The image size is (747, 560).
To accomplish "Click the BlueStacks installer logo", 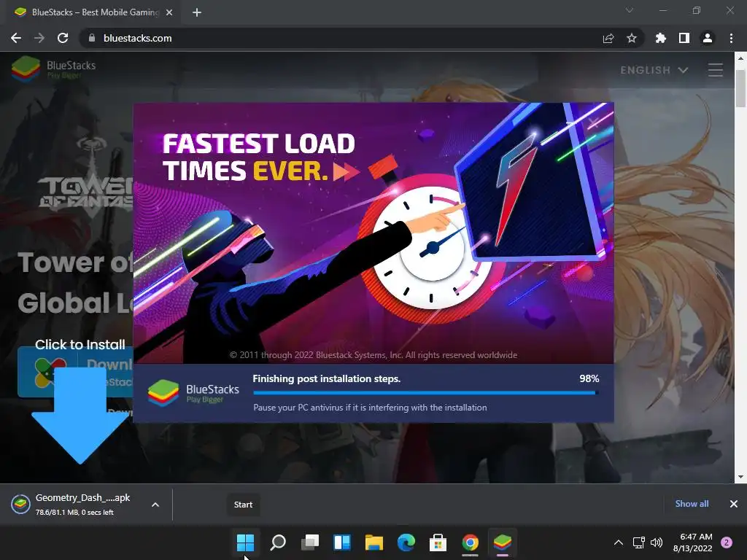I will click(x=193, y=393).
